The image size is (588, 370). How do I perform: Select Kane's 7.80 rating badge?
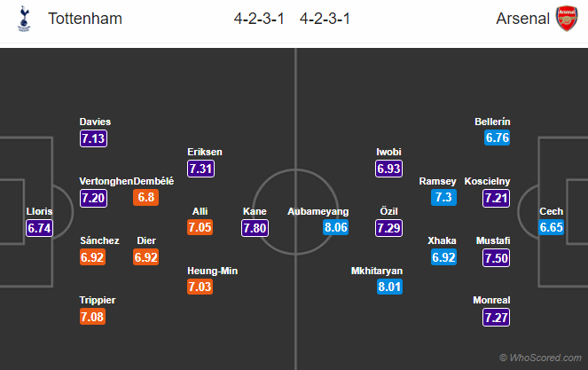pyautogui.click(x=255, y=228)
